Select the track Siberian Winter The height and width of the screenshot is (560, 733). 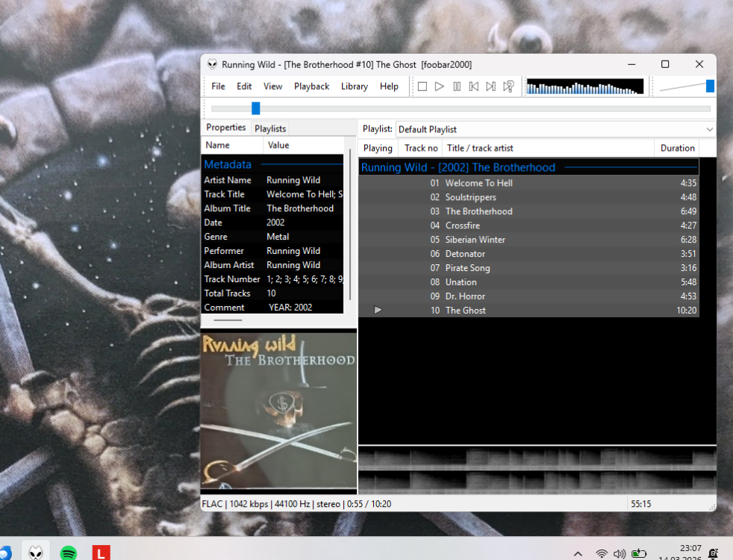475,240
